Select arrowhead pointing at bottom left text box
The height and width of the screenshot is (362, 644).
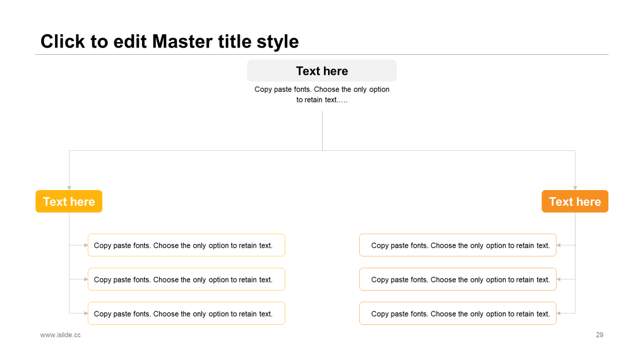[86, 313]
